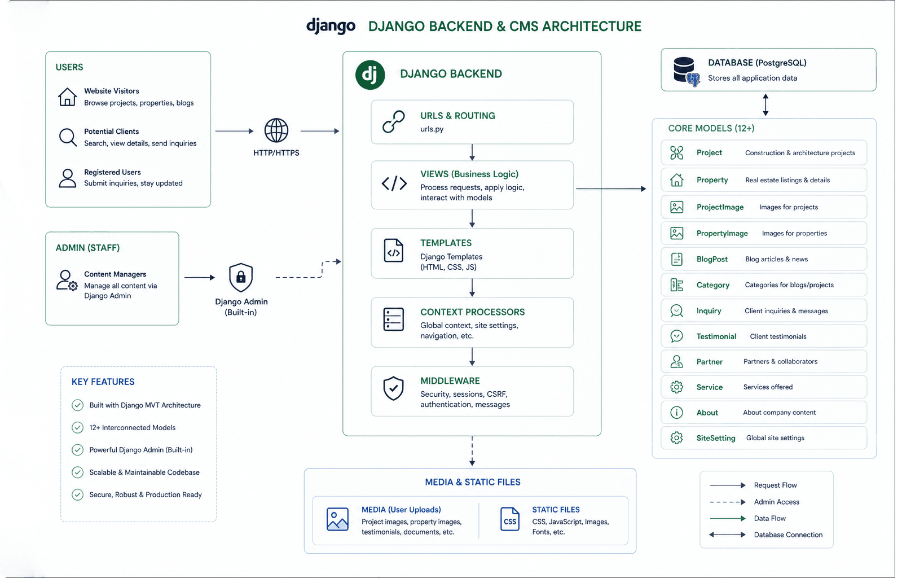Click the Request Flow legend entry
The height and width of the screenshot is (578, 924).
point(754,485)
